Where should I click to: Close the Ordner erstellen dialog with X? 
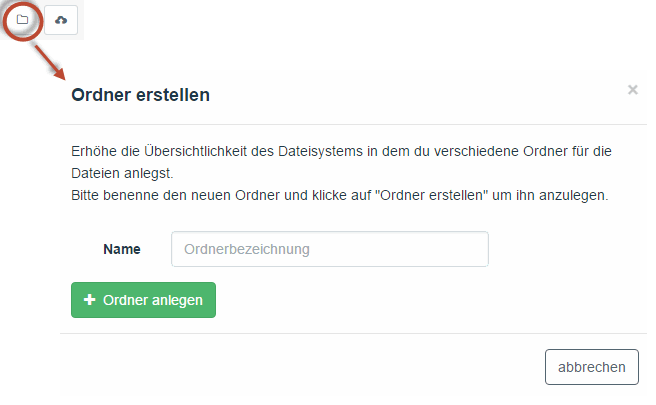[x=633, y=90]
